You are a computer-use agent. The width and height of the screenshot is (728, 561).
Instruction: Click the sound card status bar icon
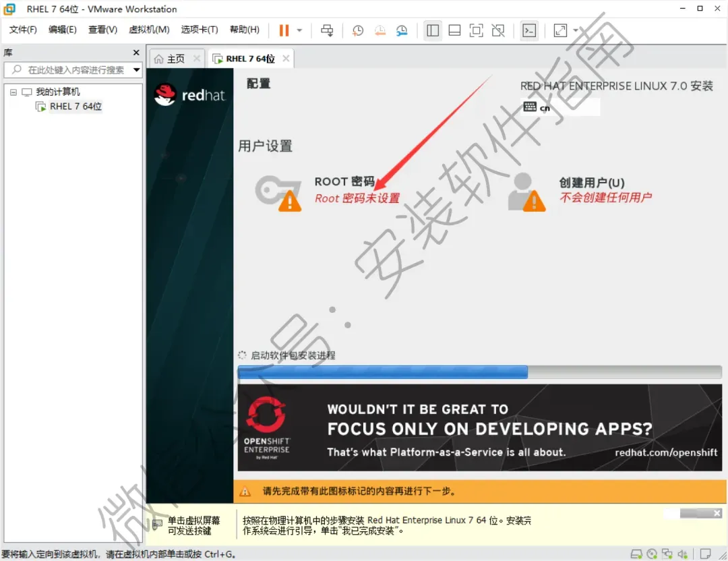click(x=682, y=554)
